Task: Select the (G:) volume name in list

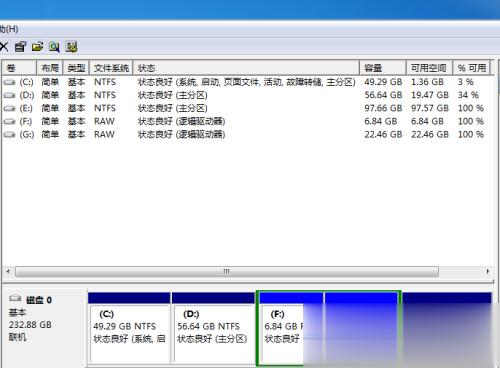Action: [27, 135]
